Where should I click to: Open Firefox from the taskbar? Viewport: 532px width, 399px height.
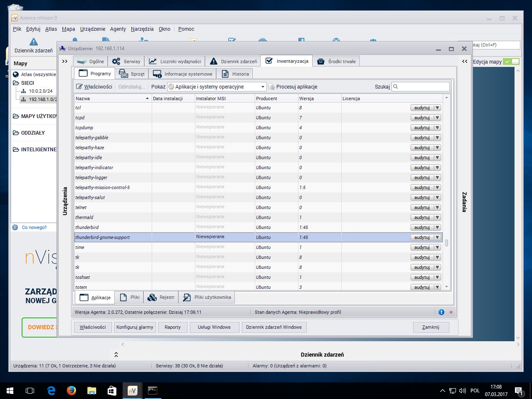point(71,391)
